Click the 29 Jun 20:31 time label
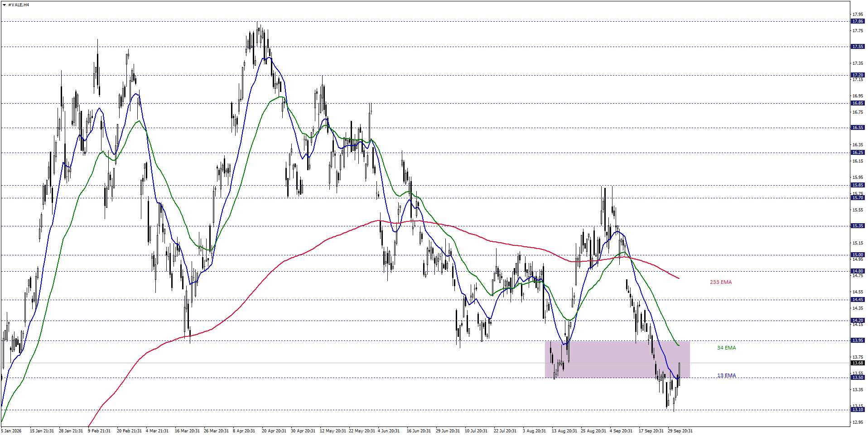868x436 pixels. pos(448,431)
